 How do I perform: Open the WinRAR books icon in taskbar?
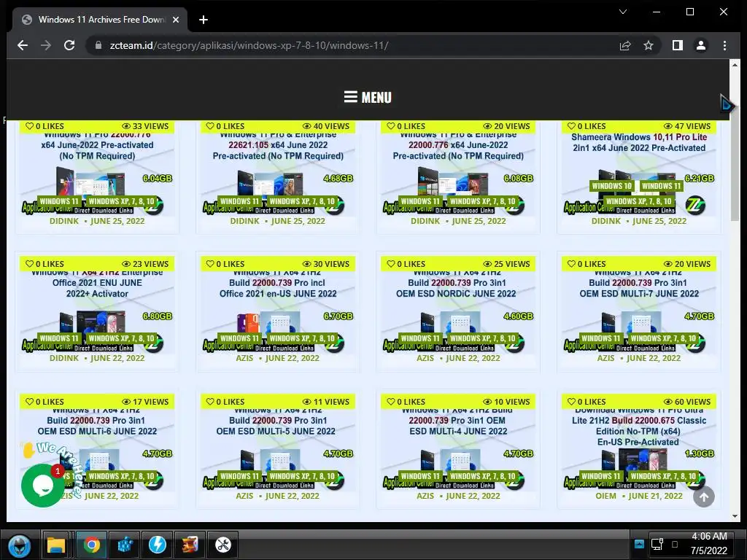(190, 545)
